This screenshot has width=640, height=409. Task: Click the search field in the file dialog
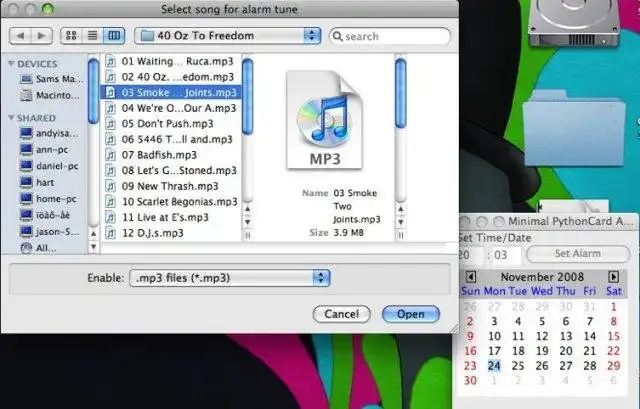tap(390, 36)
